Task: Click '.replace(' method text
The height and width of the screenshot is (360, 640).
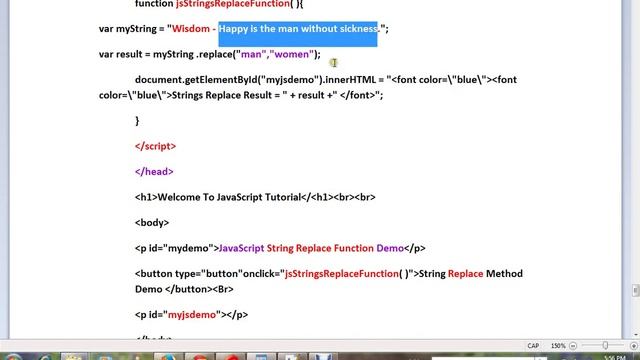Action: pyautogui.click(x=216, y=55)
